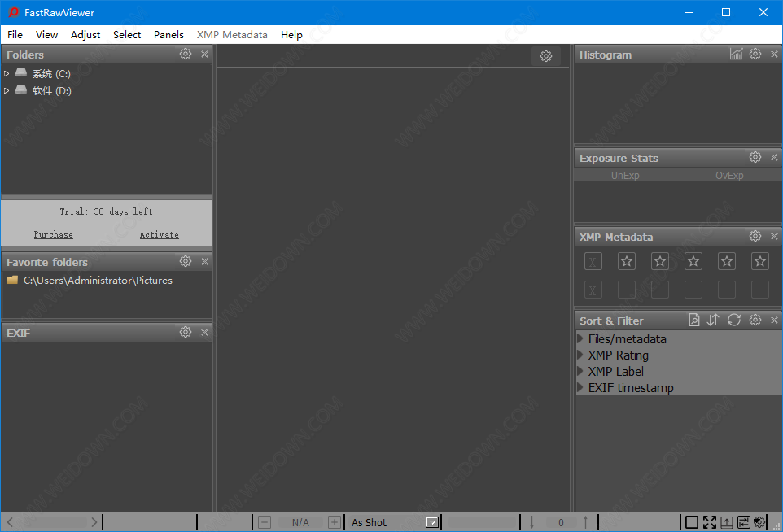Click the main viewer settings gear
This screenshot has height=532, width=783.
(546, 56)
